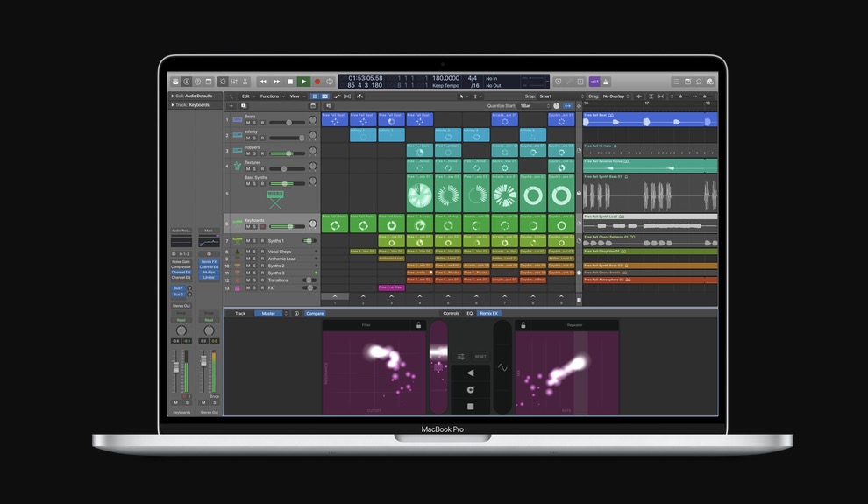
Task: Click the Remix FX stop square button
Action: [470, 407]
